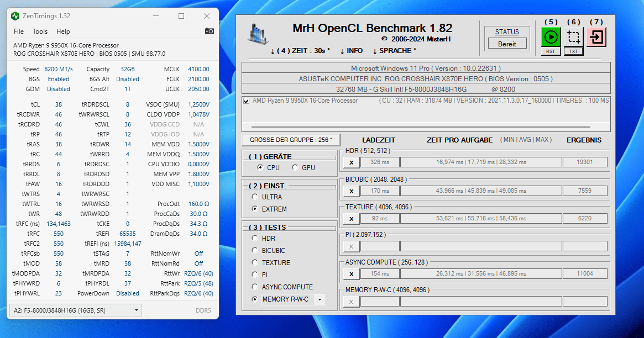Click the tRFC (ns) value 134,1463
This screenshot has height=338, width=644.
tap(59, 224)
